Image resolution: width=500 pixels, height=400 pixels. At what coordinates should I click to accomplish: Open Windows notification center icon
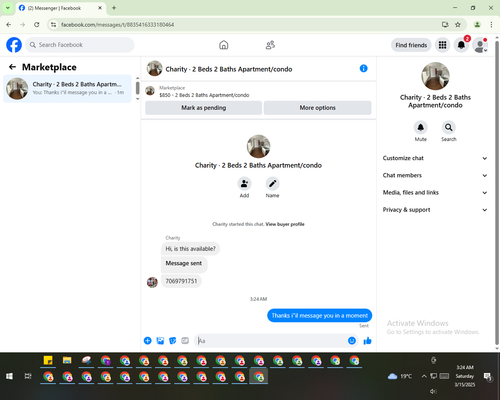tap(488, 376)
